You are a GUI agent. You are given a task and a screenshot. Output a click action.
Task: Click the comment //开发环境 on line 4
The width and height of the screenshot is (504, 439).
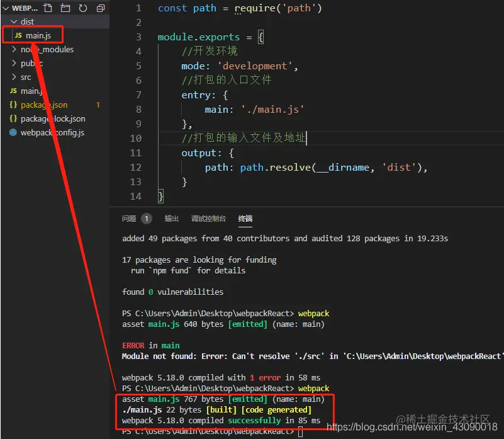pos(210,51)
